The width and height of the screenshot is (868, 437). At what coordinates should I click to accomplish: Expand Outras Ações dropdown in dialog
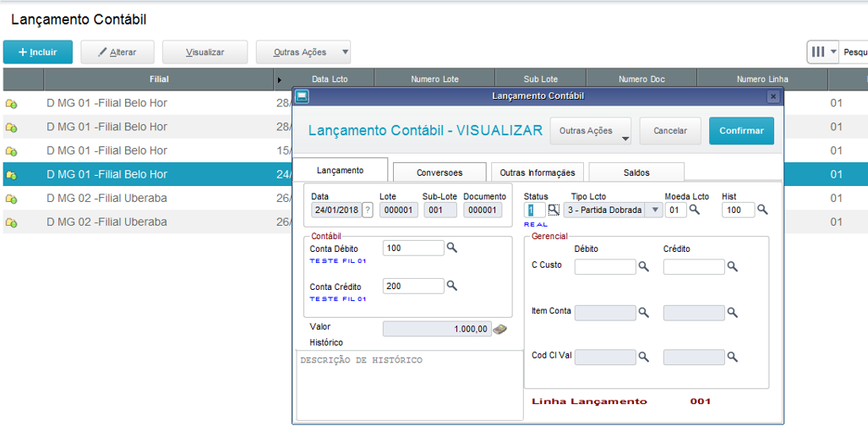click(x=625, y=139)
